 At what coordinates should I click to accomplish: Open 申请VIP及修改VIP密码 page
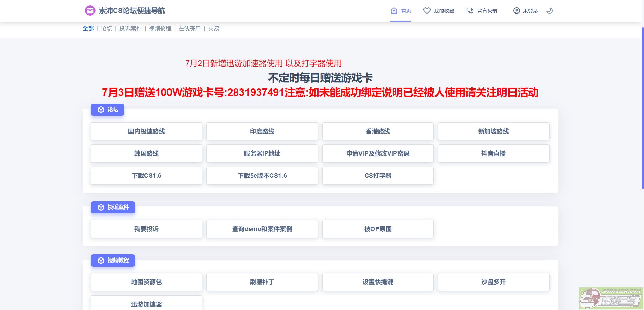tap(378, 153)
